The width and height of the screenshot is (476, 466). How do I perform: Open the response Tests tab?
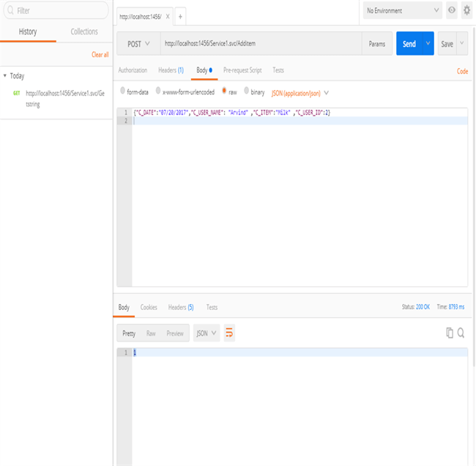212,307
